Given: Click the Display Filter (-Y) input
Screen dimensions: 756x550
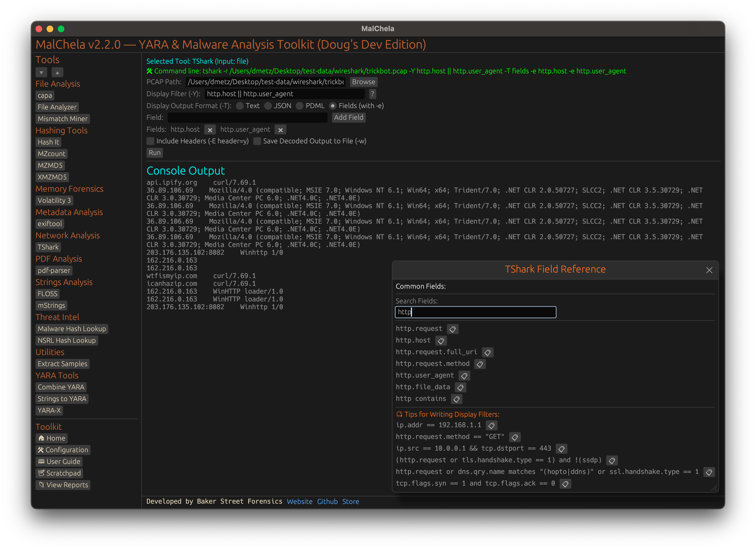Looking at the screenshot, I should (x=284, y=94).
